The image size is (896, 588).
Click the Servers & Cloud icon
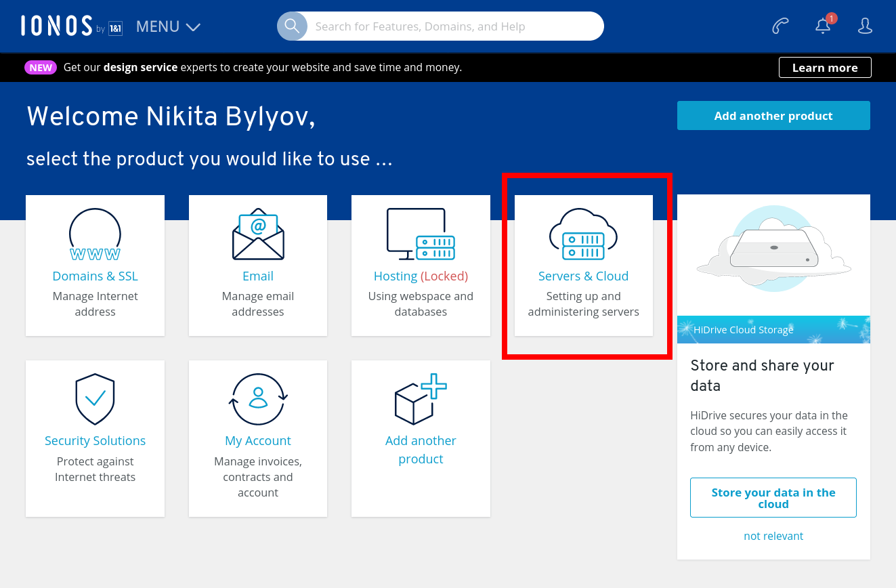point(583,234)
